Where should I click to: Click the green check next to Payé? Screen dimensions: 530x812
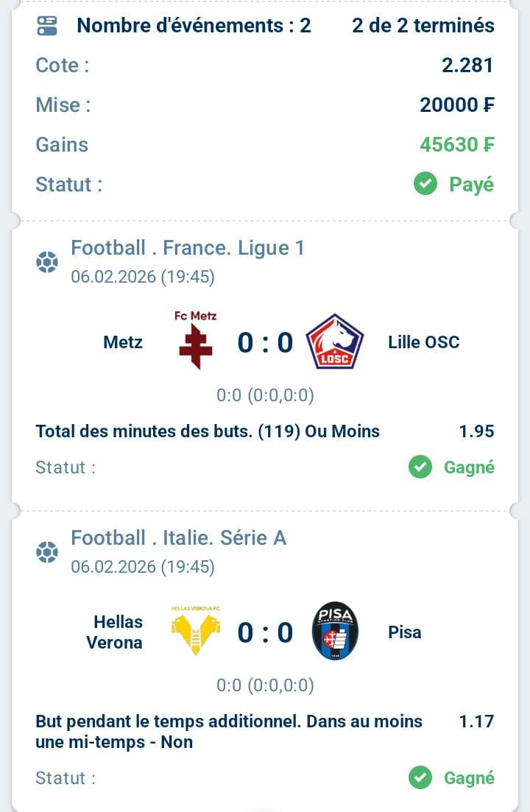point(425,184)
